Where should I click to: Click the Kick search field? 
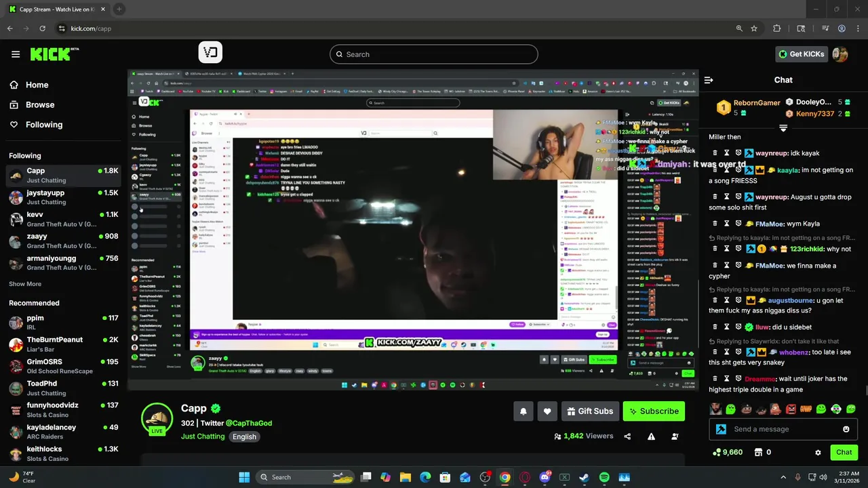(x=434, y=54)
